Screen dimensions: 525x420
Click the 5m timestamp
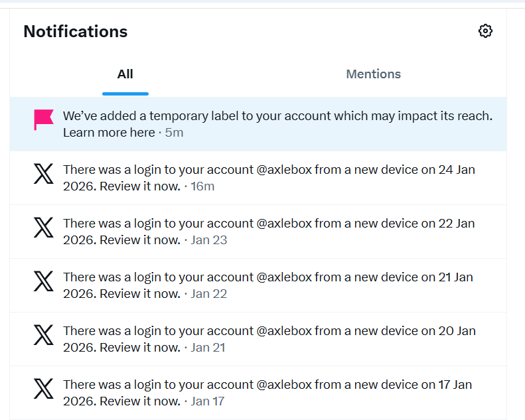(174, 133)
